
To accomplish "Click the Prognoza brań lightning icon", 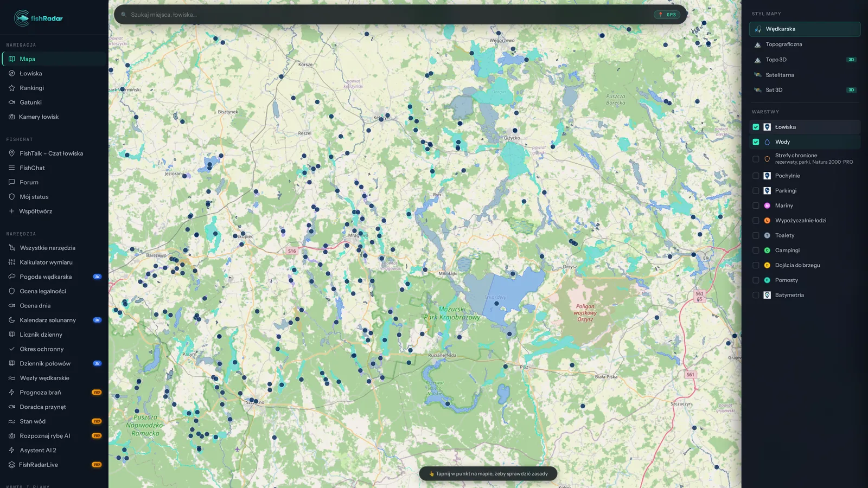I will (12, 393).
